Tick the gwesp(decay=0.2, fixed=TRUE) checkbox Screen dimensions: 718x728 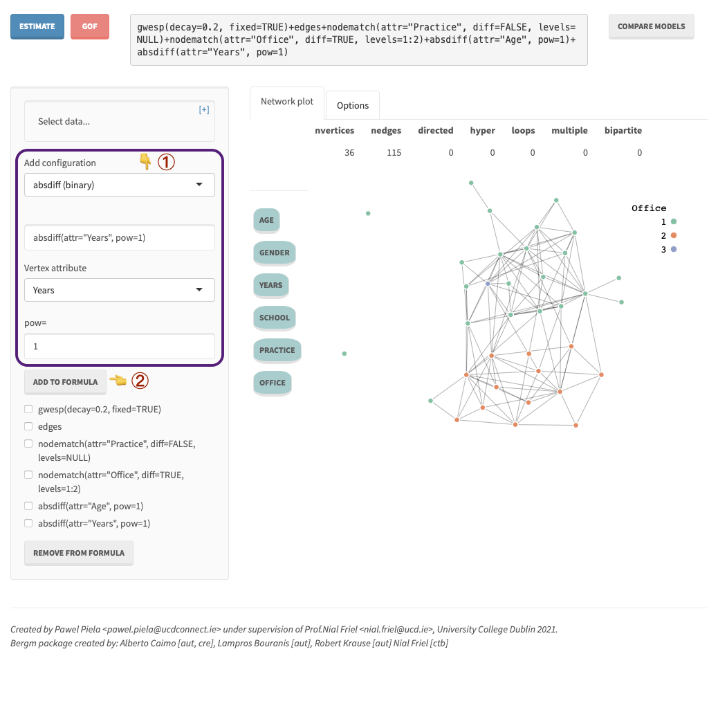[28, 409]
